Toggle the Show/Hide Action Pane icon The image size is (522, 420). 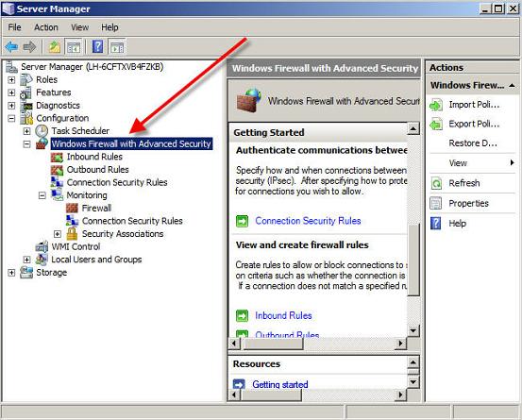point(117,47)
